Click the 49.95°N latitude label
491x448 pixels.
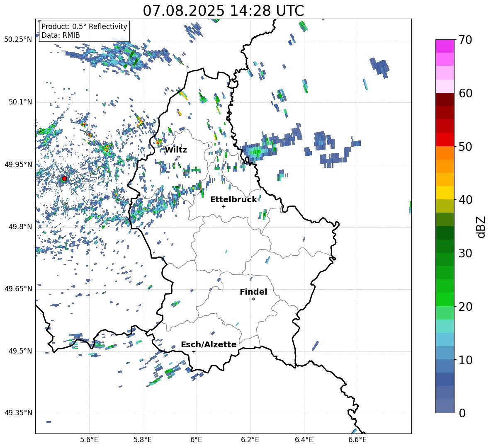[x=18, y=164]
